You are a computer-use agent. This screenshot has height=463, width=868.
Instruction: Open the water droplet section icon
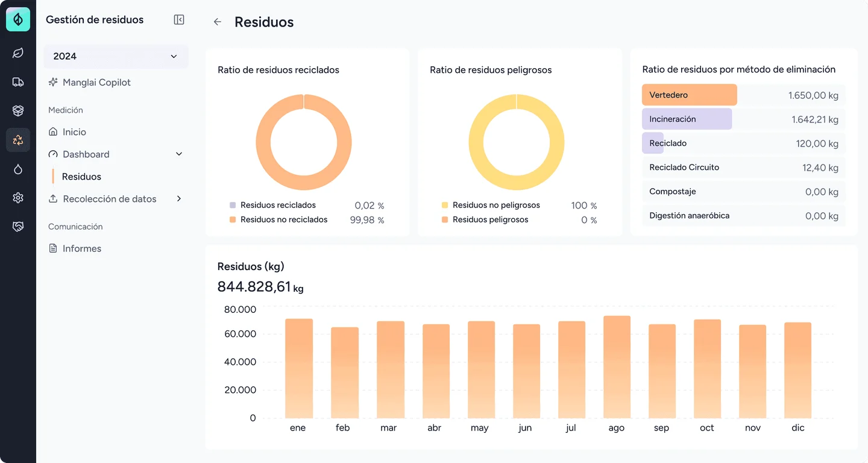[18, 169]
